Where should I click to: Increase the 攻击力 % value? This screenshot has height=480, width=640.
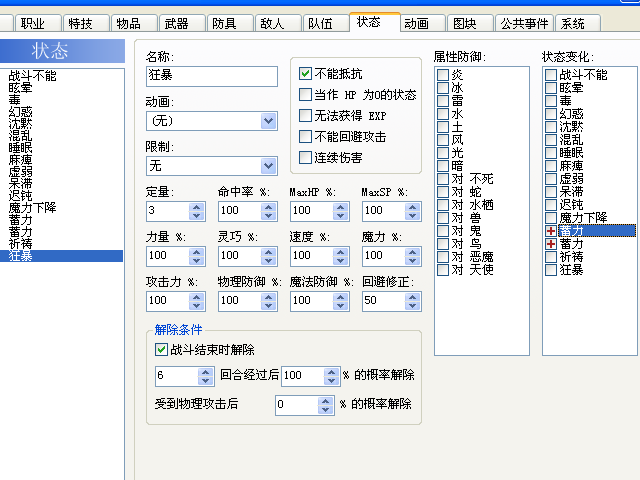197,297
